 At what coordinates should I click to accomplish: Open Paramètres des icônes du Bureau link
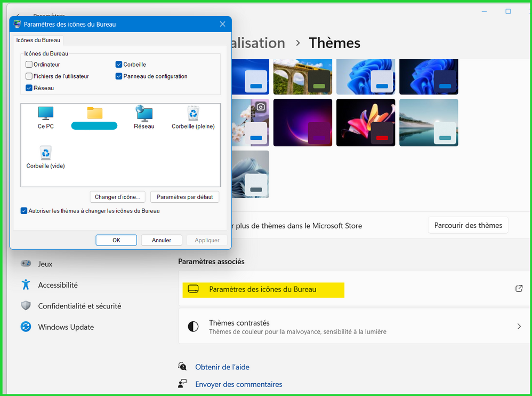[x=262, y=289]
